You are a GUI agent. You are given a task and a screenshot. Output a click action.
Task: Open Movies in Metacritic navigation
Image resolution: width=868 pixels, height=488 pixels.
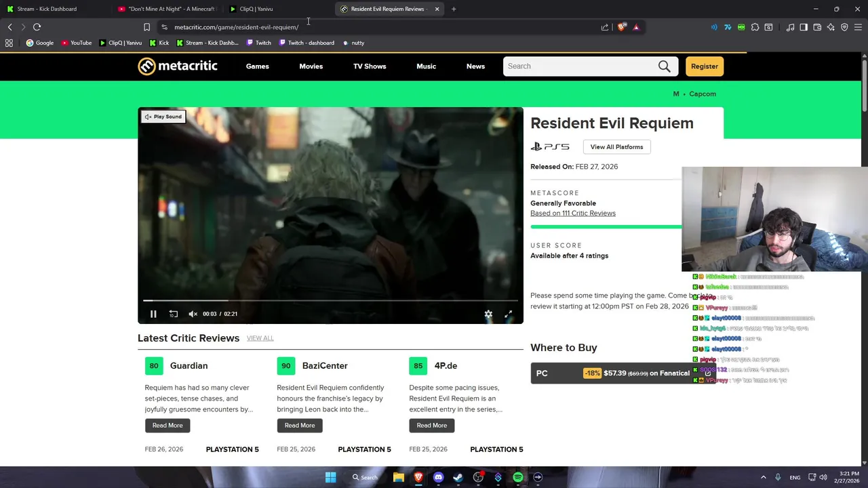coord(311,66)
